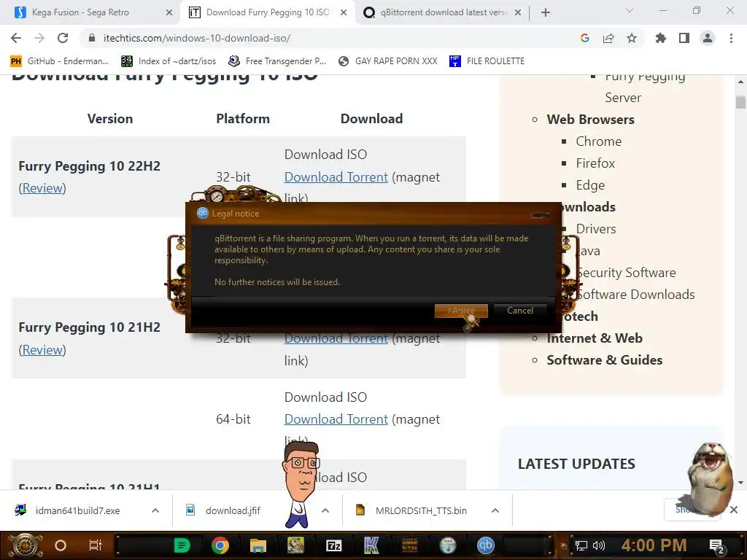Open Internet & Web category
The width and height of the screenshot is (747, 560).
tap(595, 338)
